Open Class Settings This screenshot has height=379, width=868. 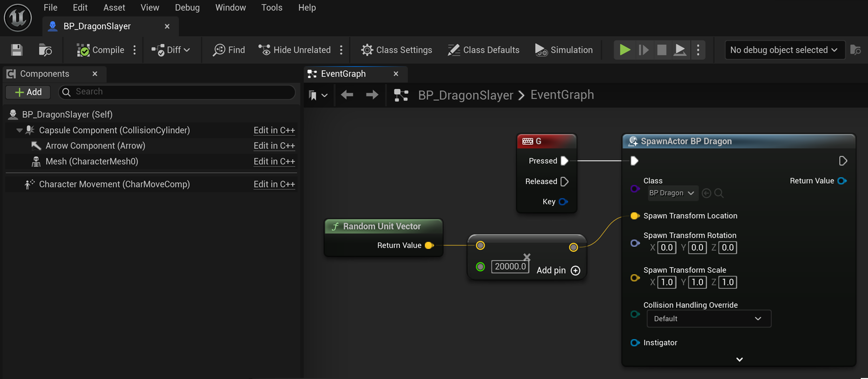[x=397, y=50]
